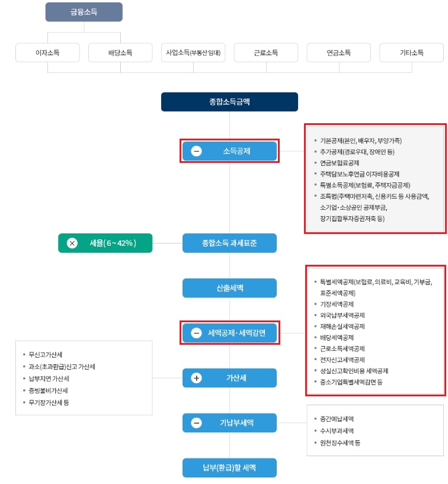Click the minus icon on 세액공제·세액감면
448x484 pixels.
tap(196, 333)
